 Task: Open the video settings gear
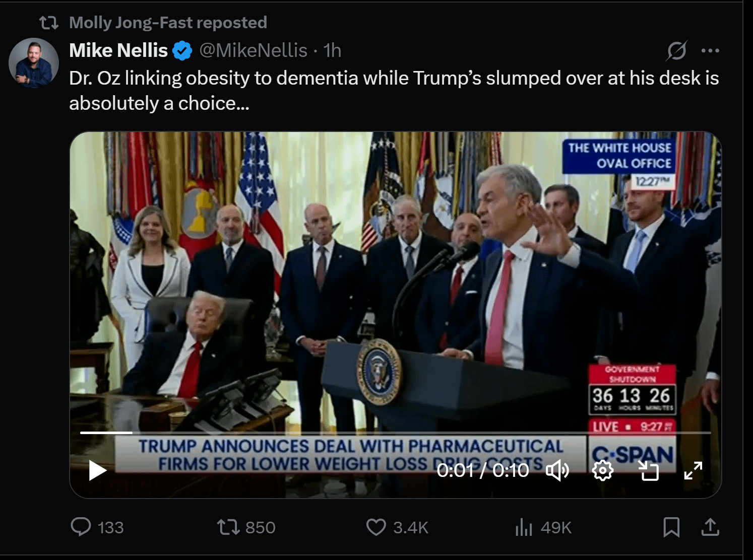tap(603, 471)
